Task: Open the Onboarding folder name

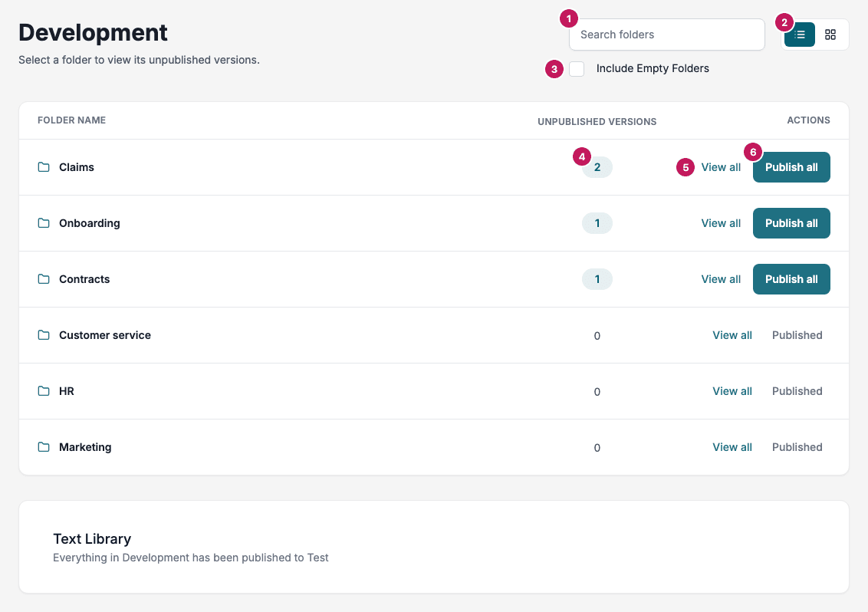Action: tap(90, 223)
